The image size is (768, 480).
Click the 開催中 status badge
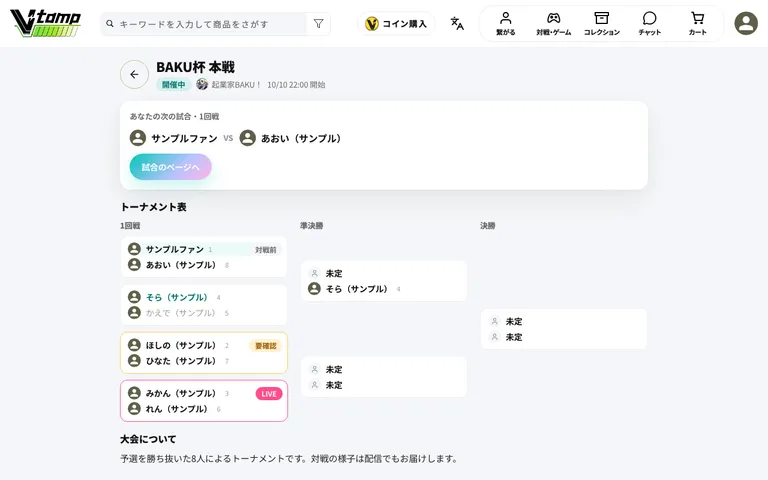(x=173, y=85)
